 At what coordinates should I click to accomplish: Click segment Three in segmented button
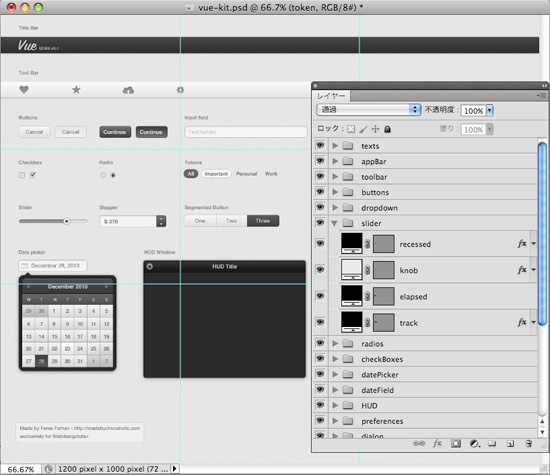point(263,221)
